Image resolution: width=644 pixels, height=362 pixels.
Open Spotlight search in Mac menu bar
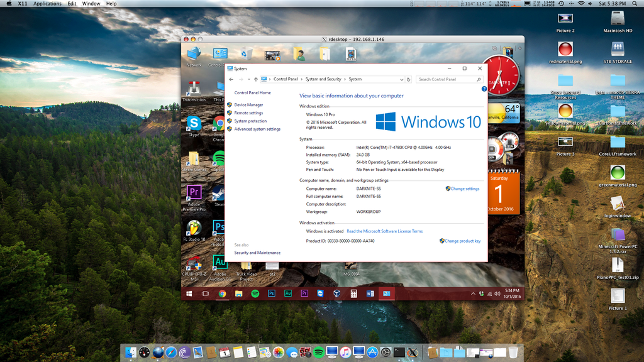[634, 4]
